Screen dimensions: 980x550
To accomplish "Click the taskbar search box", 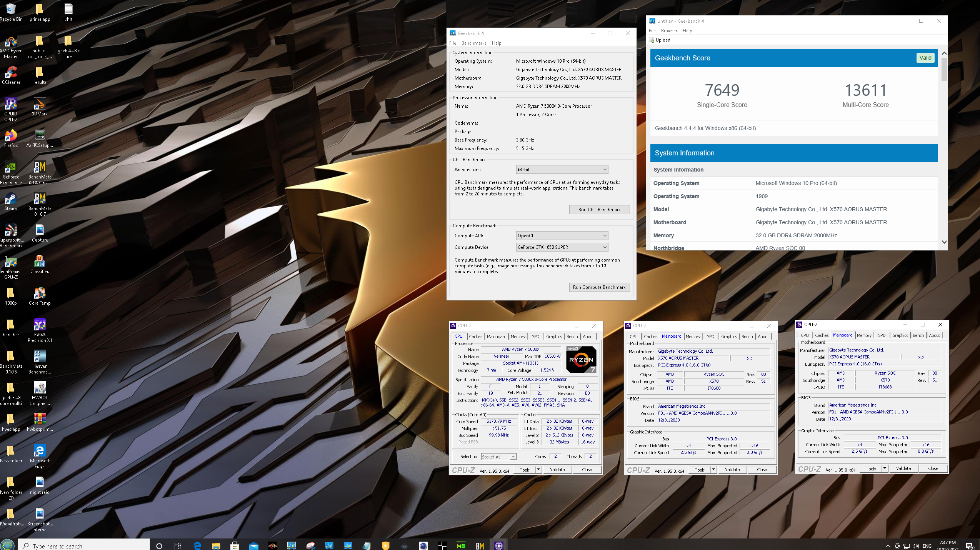I will click(x=83, y=545).
